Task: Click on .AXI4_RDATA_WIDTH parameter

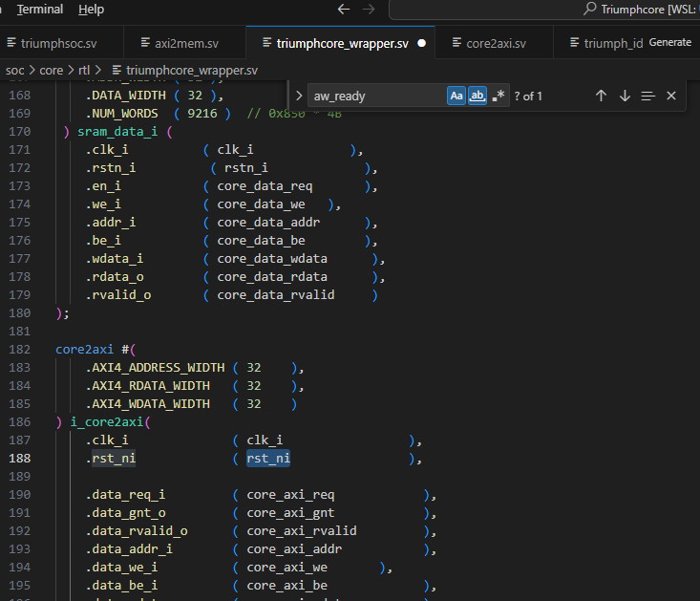Action: point(148,386)
